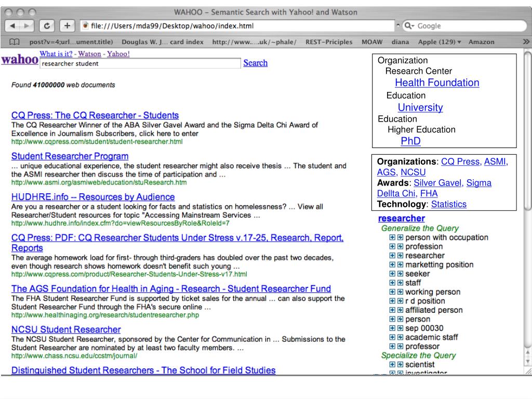Click plus icon beside 'r d position'
The height and width of the screenshot is (399, 532).
click(x=392, y=301)
